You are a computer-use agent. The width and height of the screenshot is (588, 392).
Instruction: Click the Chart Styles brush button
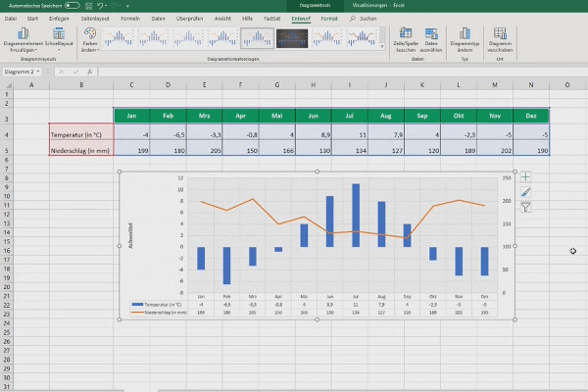click(x=525, y=192)
